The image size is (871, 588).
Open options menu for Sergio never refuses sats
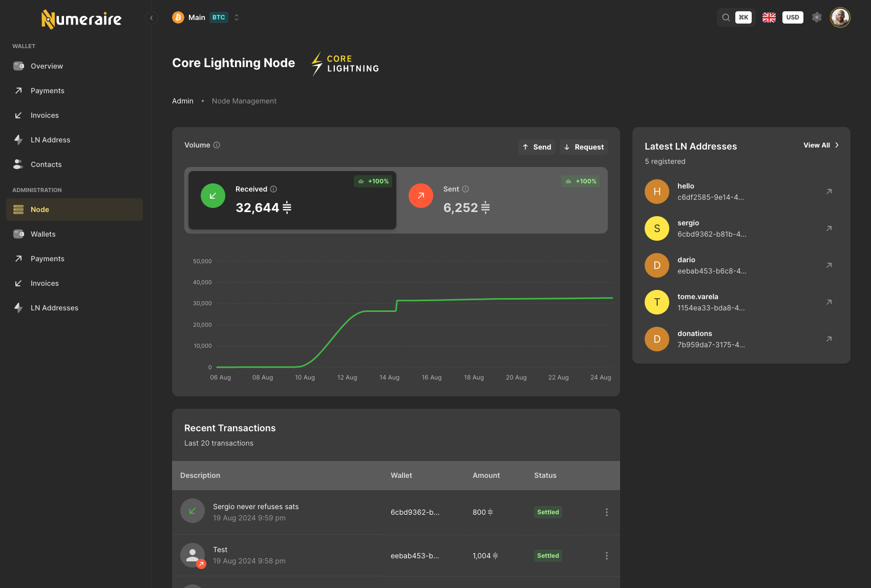pos(607,512)
